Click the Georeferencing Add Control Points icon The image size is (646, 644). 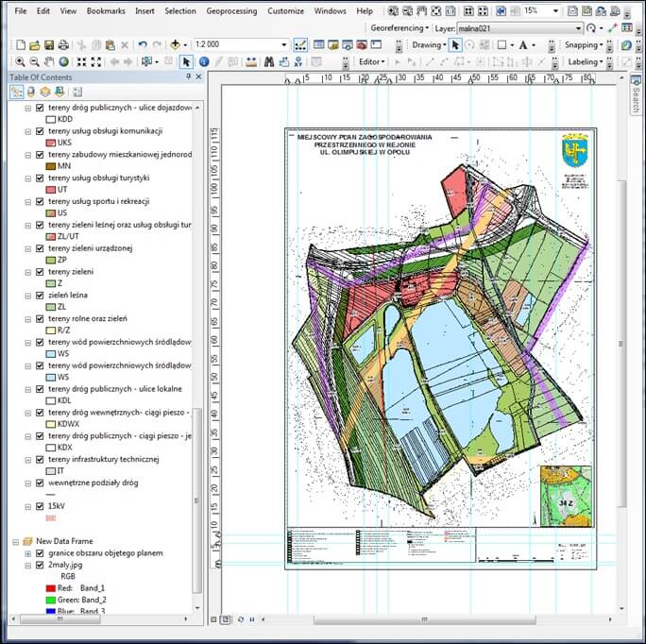click(612, 28)
